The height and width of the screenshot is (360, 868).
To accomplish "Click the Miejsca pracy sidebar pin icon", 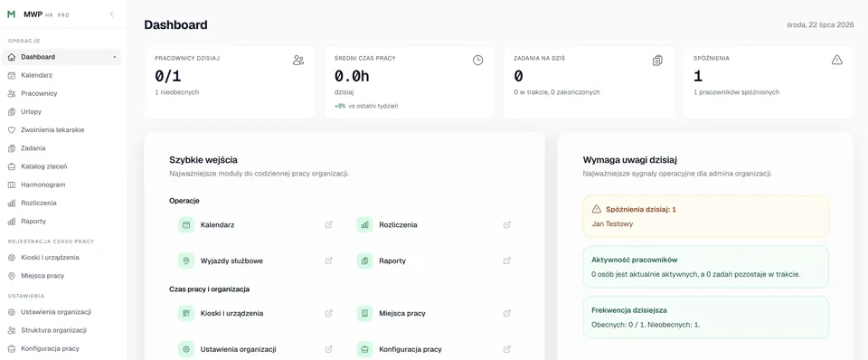I will point(12,276).
